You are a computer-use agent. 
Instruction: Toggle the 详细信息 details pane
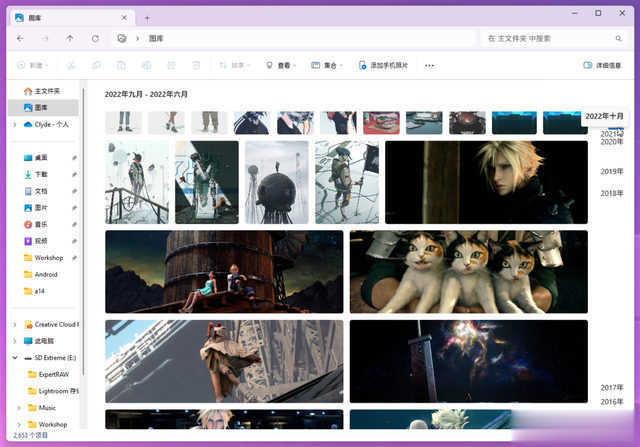pyautogui.click(x=602, y=65)
